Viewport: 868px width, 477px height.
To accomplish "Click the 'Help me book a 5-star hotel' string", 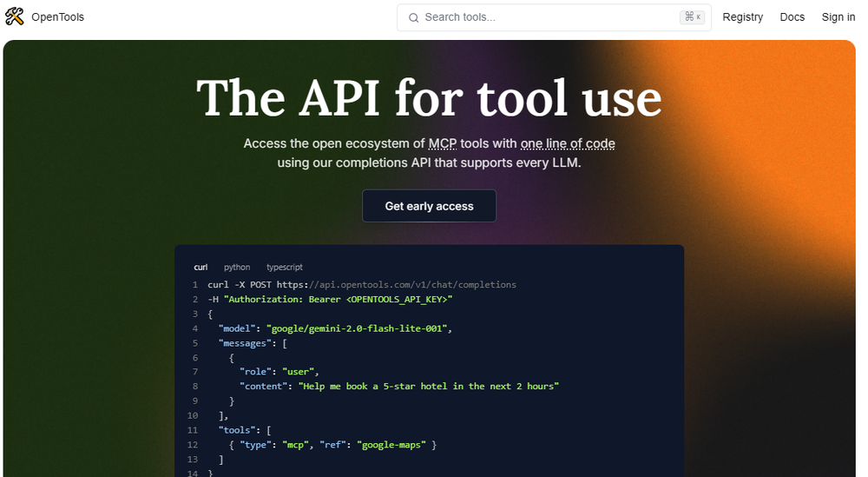I will coord(429,386).
